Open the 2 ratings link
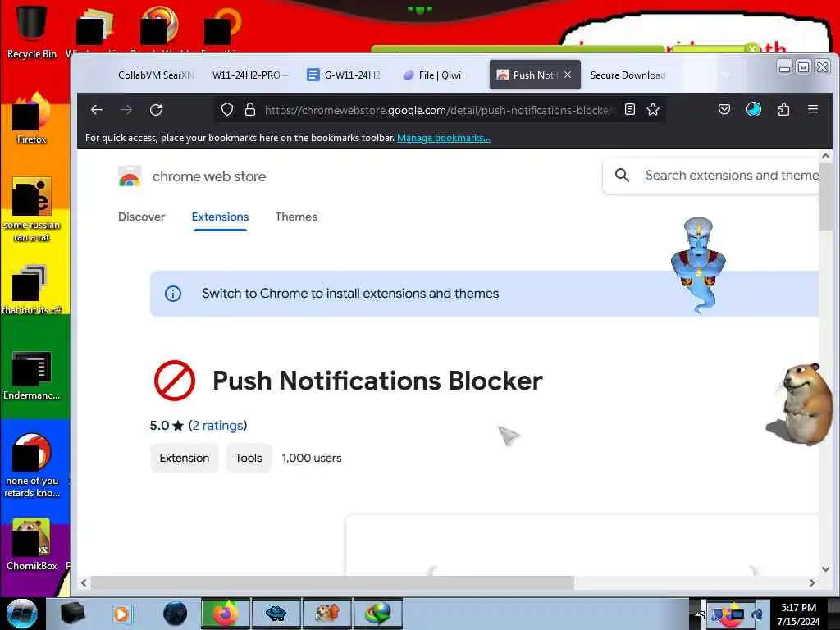840x630 pixels. pyautogui.click(x=217, y=426)
